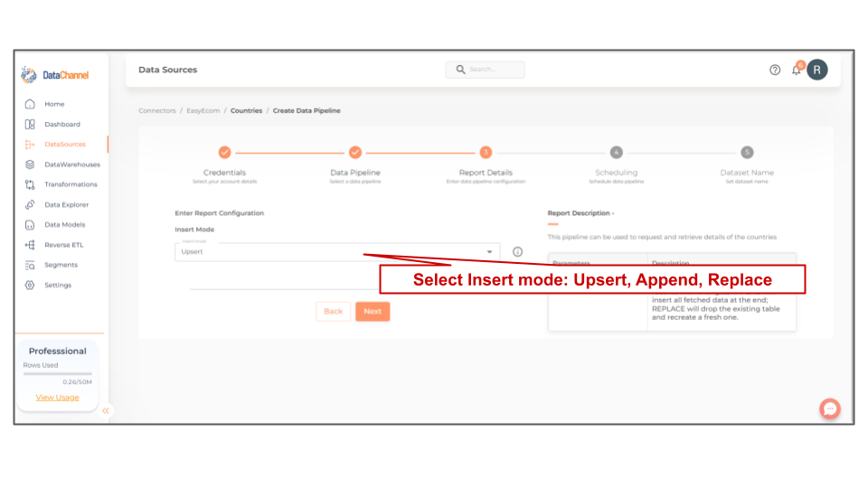Go to Segments menu item
The height and width of the screenshot is (488, 868).
pos(61,265)
